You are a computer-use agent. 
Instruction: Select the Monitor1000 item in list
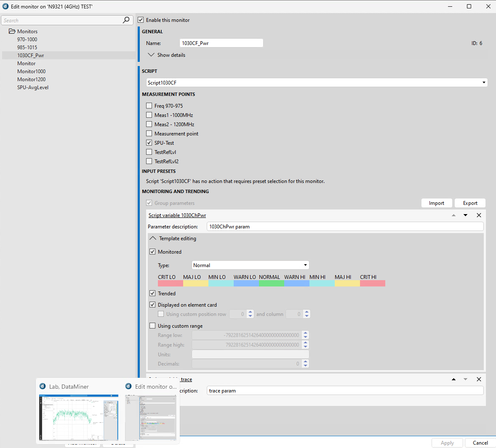31,72
